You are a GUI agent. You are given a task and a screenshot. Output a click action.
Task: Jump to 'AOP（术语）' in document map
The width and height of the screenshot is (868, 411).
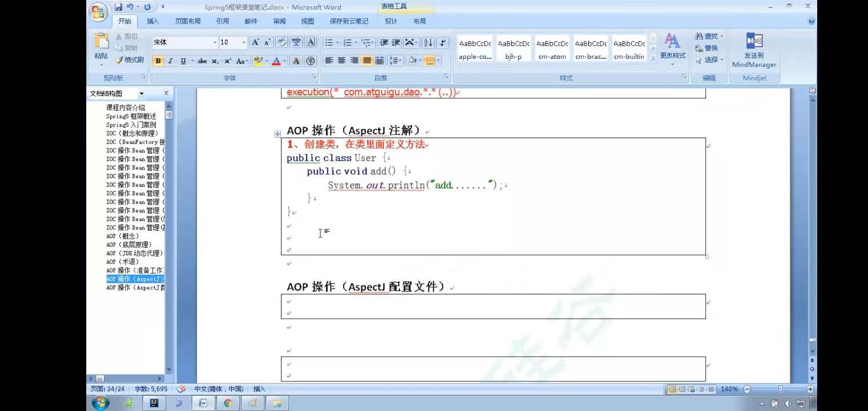122,262
